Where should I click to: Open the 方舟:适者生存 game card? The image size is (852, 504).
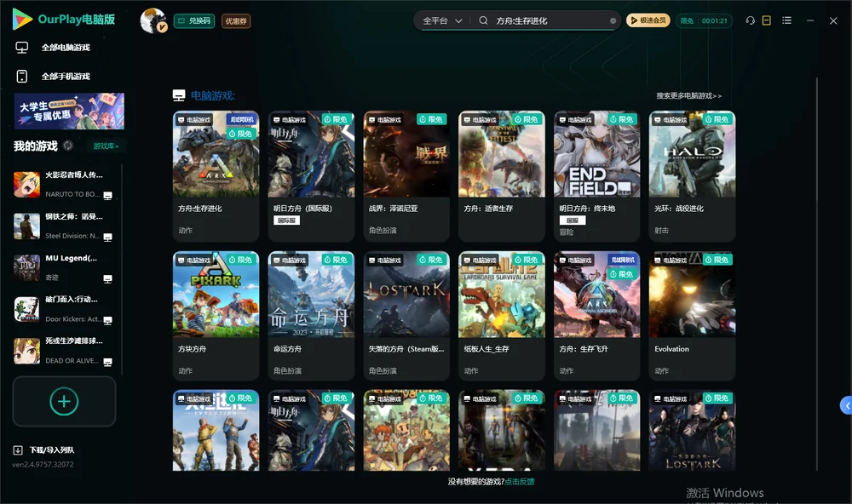pos(502,176)
